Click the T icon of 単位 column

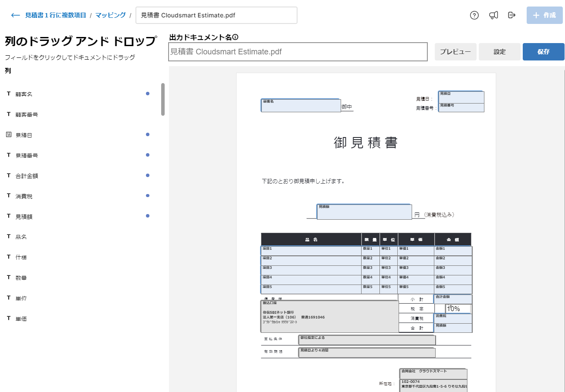[x=8, y=298]
